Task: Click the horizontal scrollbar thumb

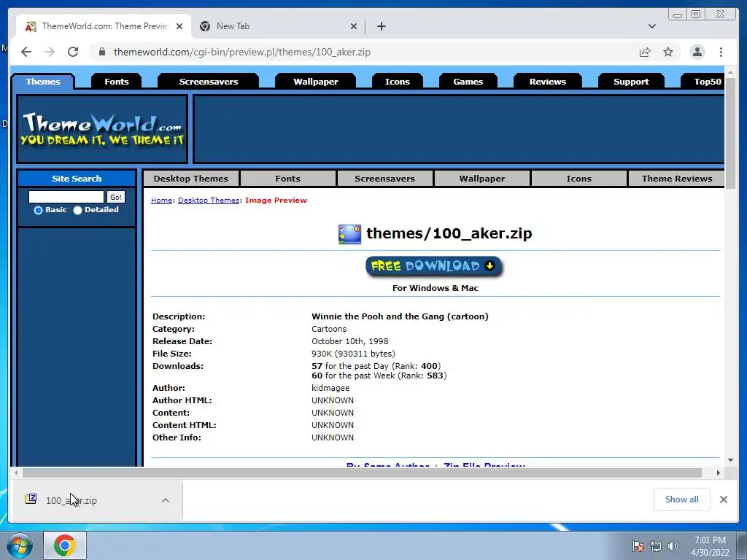Action: (362, 472)
